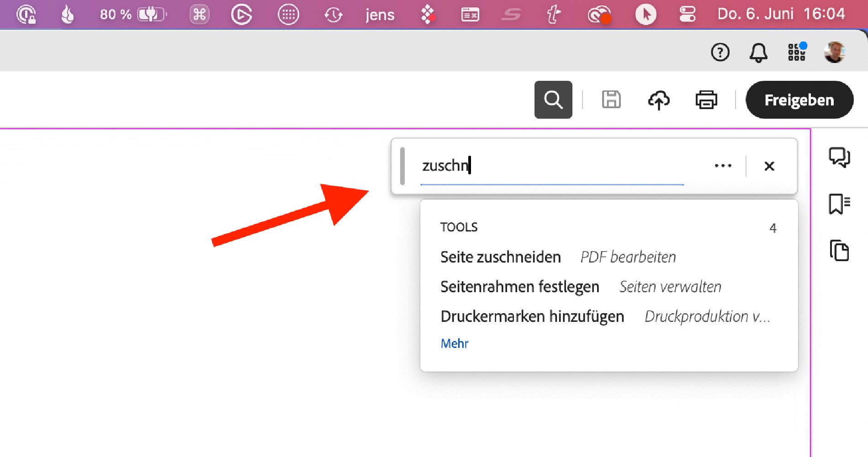This screenshot has height=457, width=868.
Task: Upload file via cloud upload icon
Action: 658,100
